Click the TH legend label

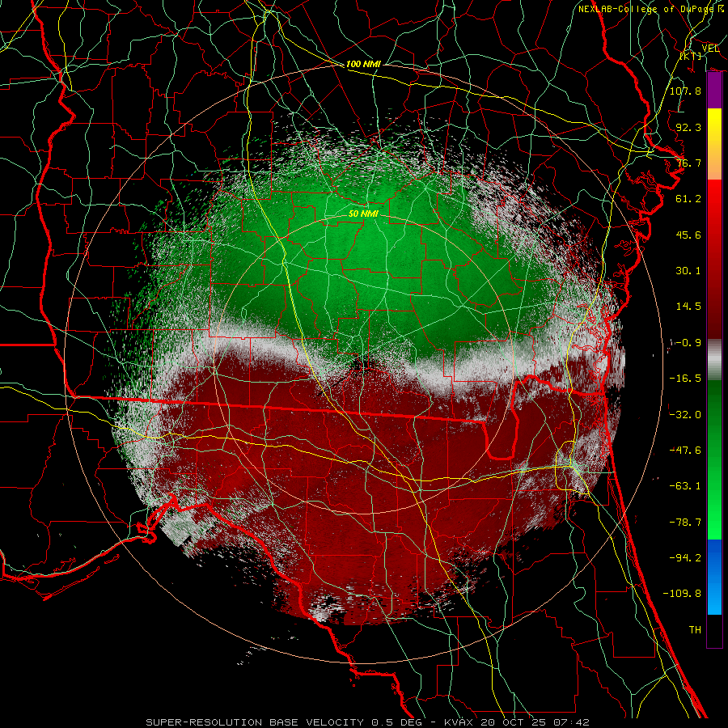(695, 630)
